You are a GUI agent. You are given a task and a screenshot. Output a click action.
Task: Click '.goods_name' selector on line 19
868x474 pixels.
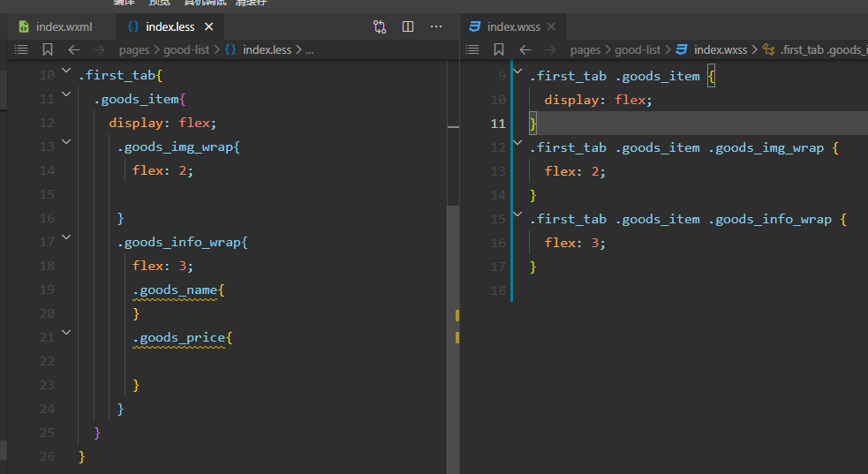pos(175,290)
